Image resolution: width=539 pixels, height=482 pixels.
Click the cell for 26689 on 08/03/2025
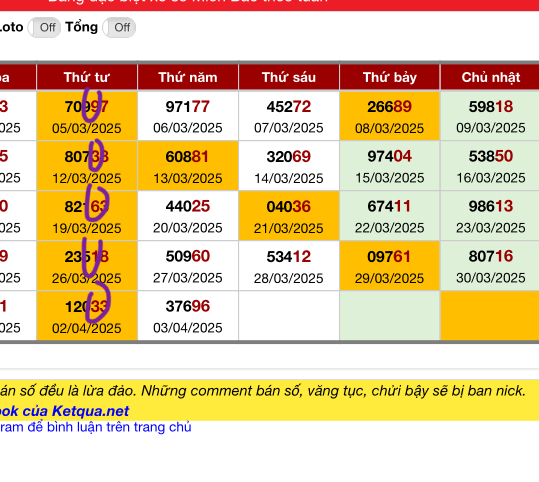click(x=390, y=116)
